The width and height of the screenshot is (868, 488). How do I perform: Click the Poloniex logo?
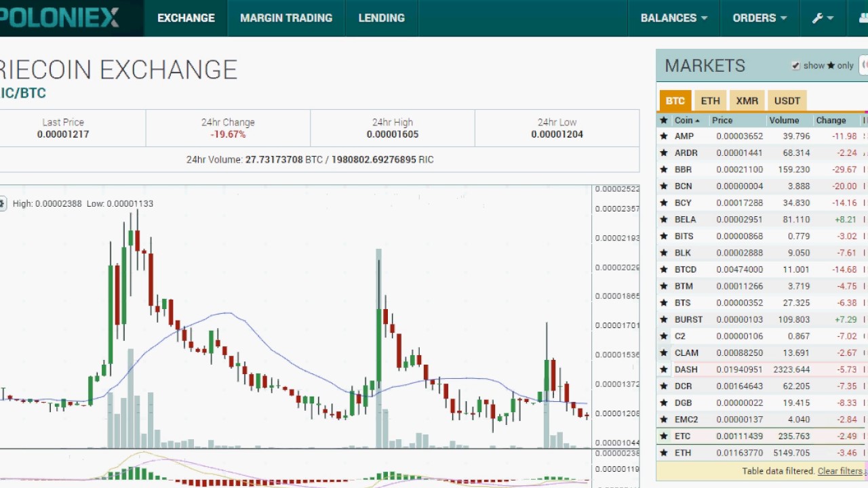[60, 18]
